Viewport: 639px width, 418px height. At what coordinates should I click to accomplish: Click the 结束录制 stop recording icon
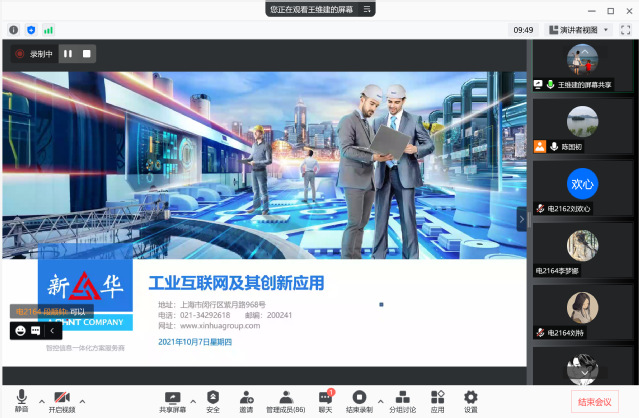tap(359, 399)
